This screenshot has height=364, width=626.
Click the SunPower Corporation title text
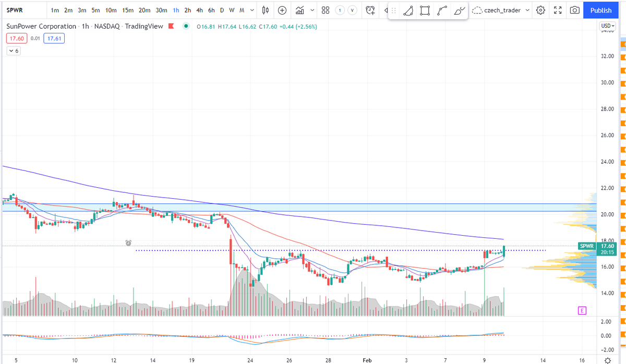pos(41,26)
